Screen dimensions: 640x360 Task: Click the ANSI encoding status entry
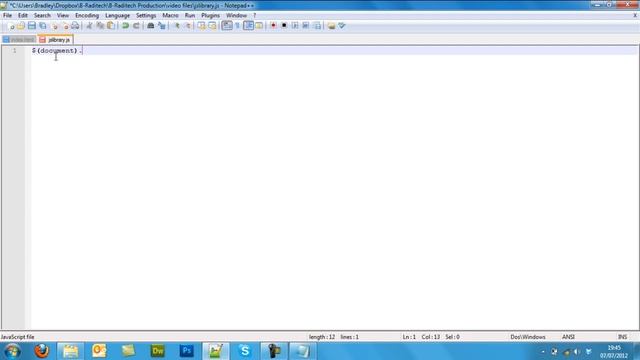coord(568,337)
